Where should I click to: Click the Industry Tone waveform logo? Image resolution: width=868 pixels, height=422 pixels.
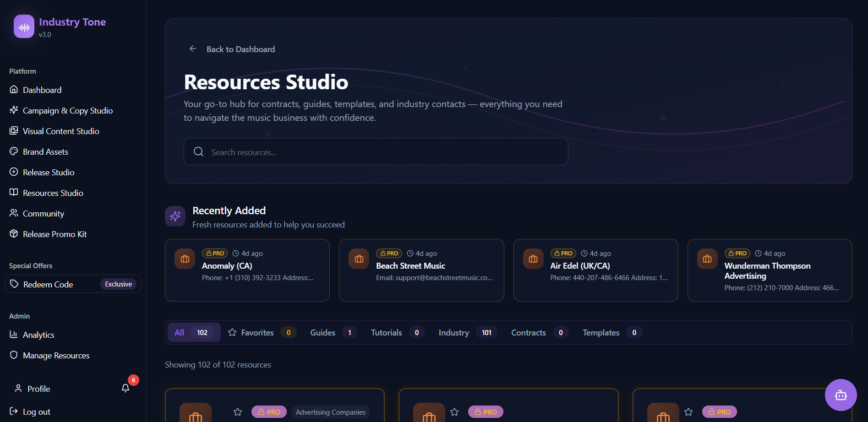(x=23, y=26)
